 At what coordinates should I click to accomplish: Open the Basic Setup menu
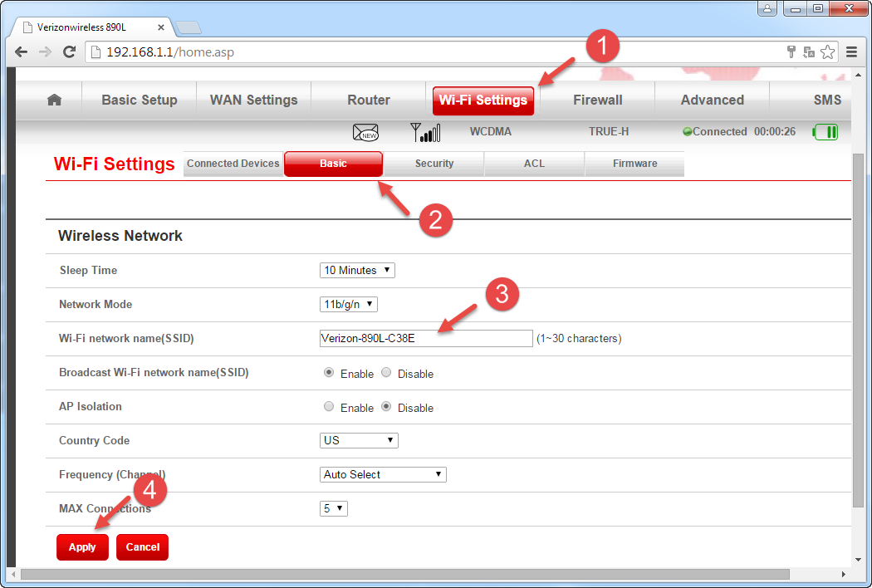140,100
